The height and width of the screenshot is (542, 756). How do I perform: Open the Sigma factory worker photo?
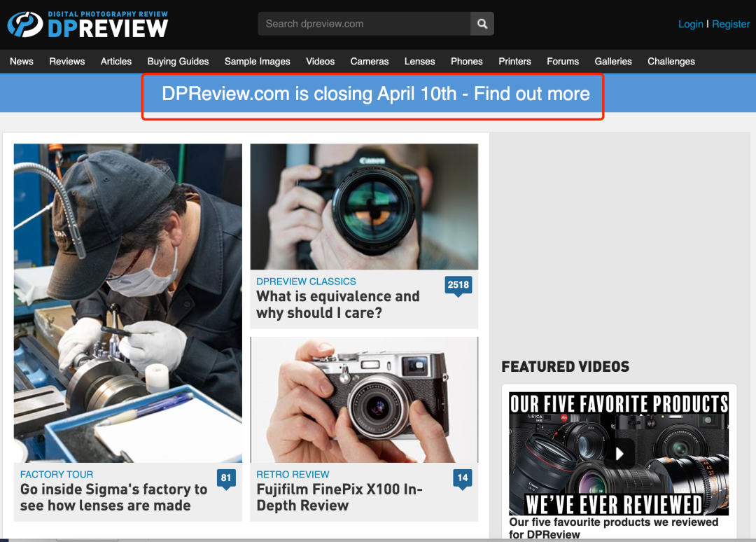pyautogui.click(x=128, y=303)
